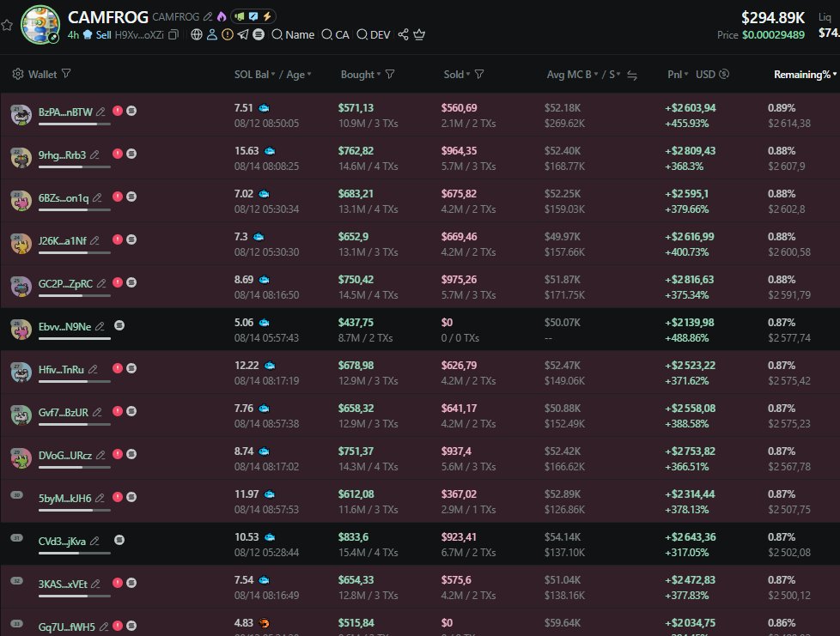Screen dimensions: 840x636
Task: Search by Name
Action: point(293,35)
